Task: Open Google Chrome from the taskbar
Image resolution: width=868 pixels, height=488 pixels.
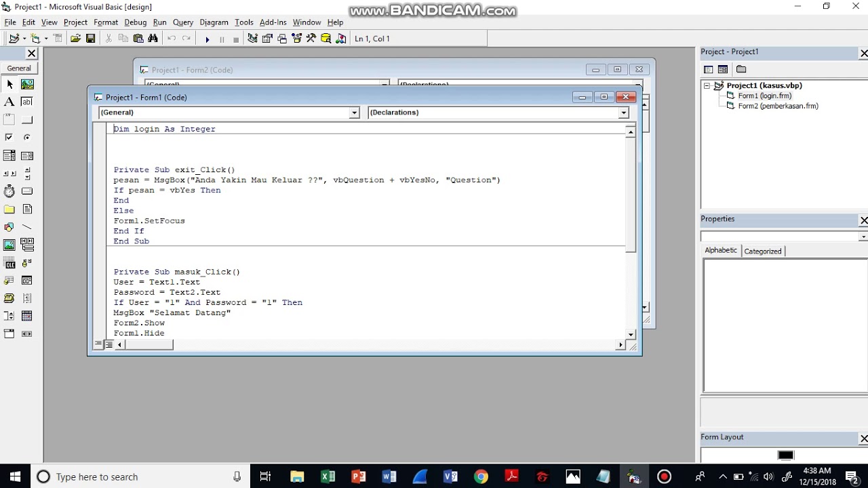Action: pos(481,476)
